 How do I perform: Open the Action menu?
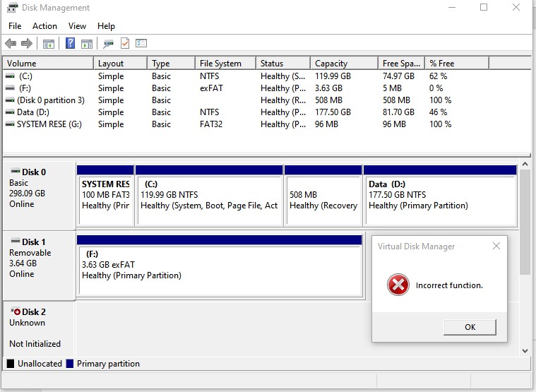point(44,26)
